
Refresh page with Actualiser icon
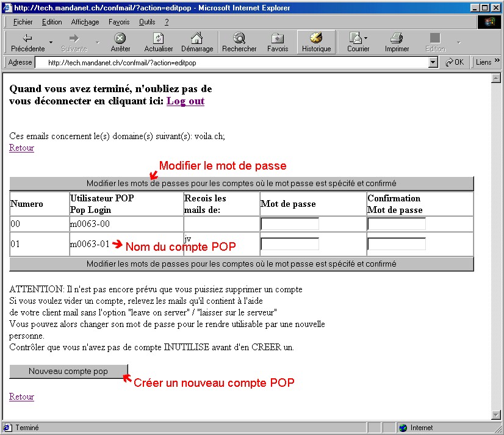click(158, 38)
